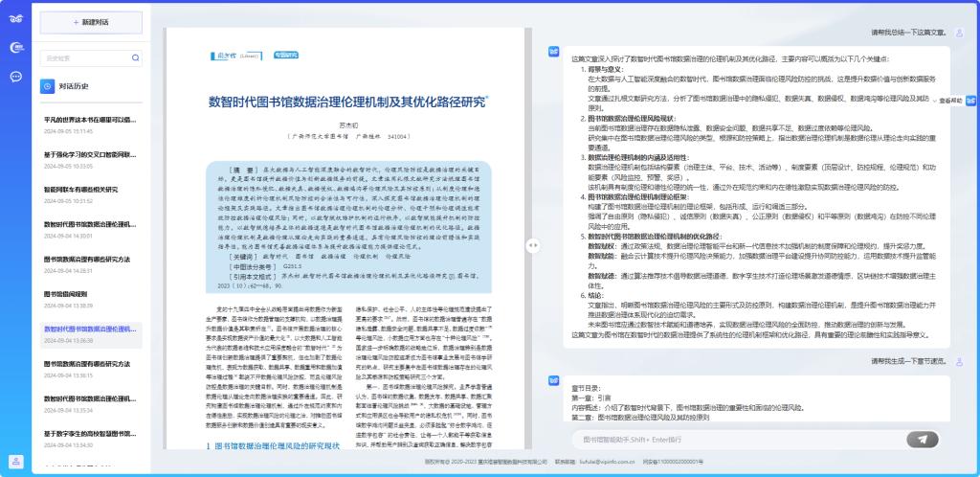Open the second left sidebar icon below the owl
980x477 pixels.
[x=16, y=47]
